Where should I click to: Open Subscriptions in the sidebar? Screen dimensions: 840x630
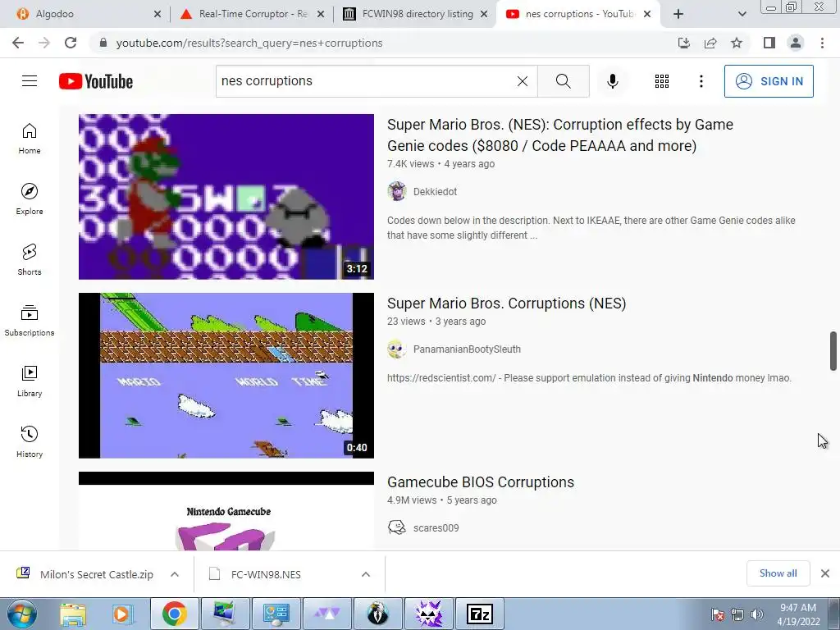[x=30, y=321]
